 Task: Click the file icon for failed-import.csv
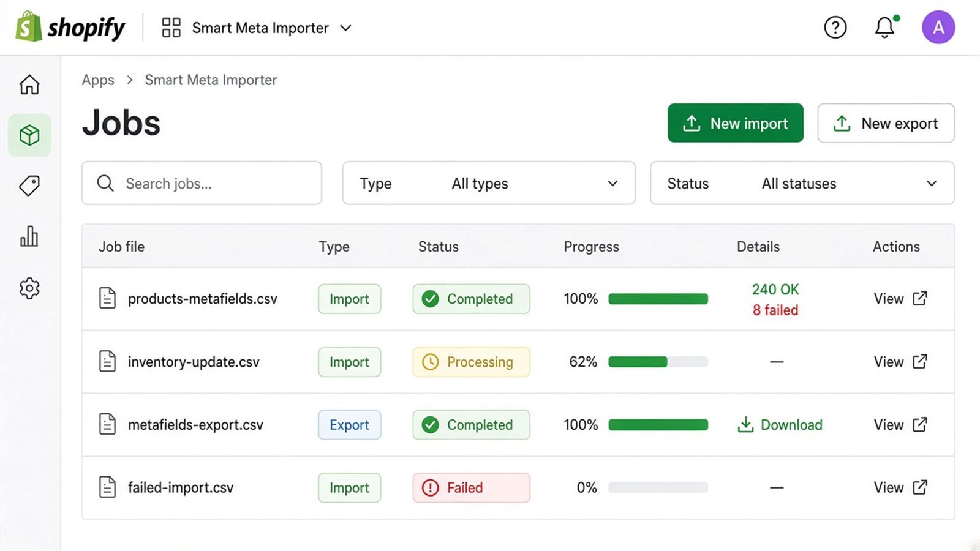click(108, 487)
